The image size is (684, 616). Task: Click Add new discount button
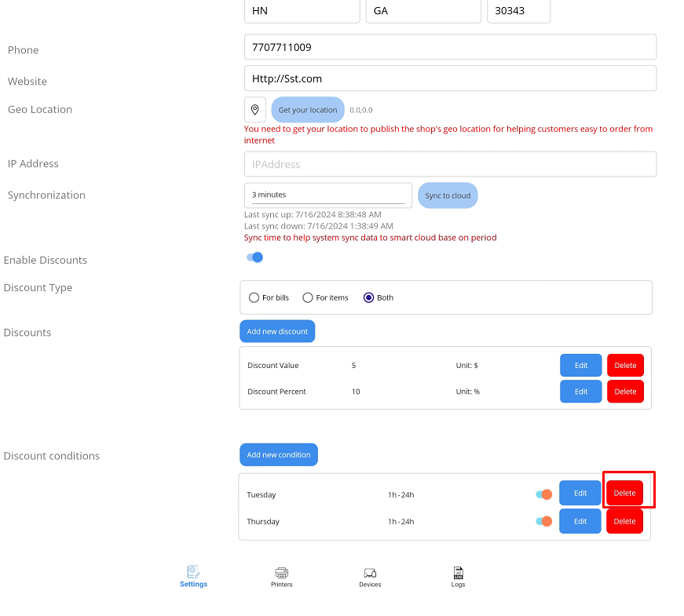277,331
